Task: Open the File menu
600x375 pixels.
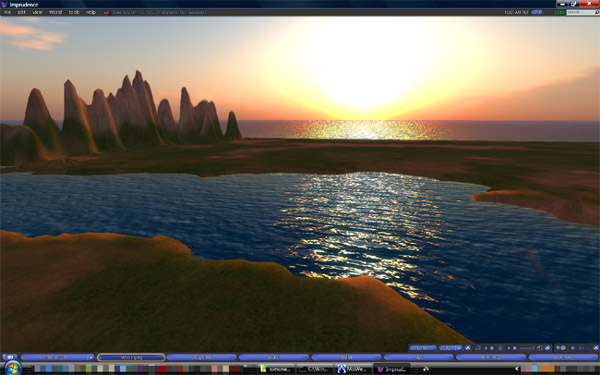Action: (x=7, y=12)
